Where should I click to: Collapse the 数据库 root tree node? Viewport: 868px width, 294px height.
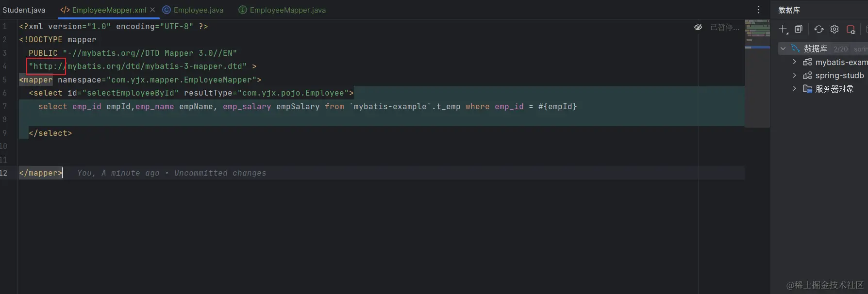pos(783,49)
